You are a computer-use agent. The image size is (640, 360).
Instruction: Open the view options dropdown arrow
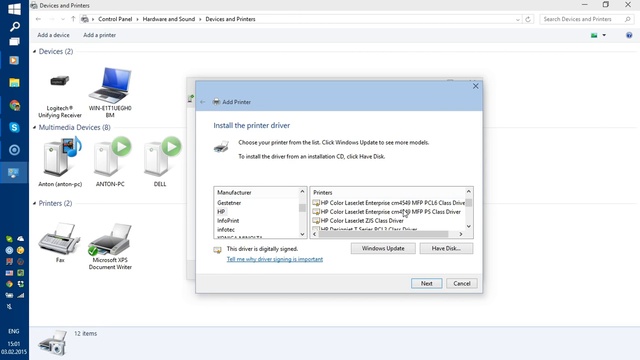604,35
